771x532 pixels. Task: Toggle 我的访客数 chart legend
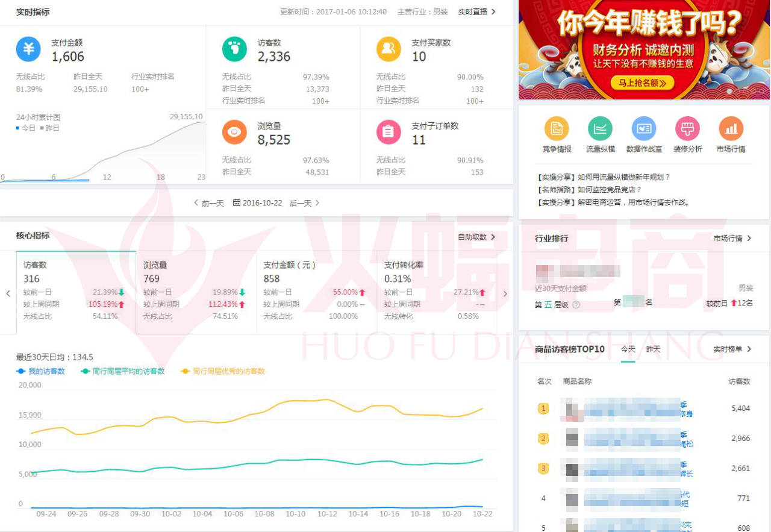click(x=41, y=371)
